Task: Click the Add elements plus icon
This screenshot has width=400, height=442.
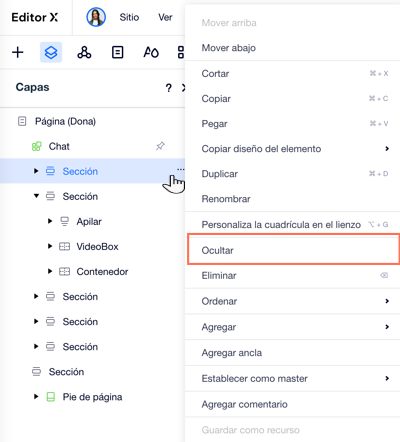Action: click(x=18, y=52)
